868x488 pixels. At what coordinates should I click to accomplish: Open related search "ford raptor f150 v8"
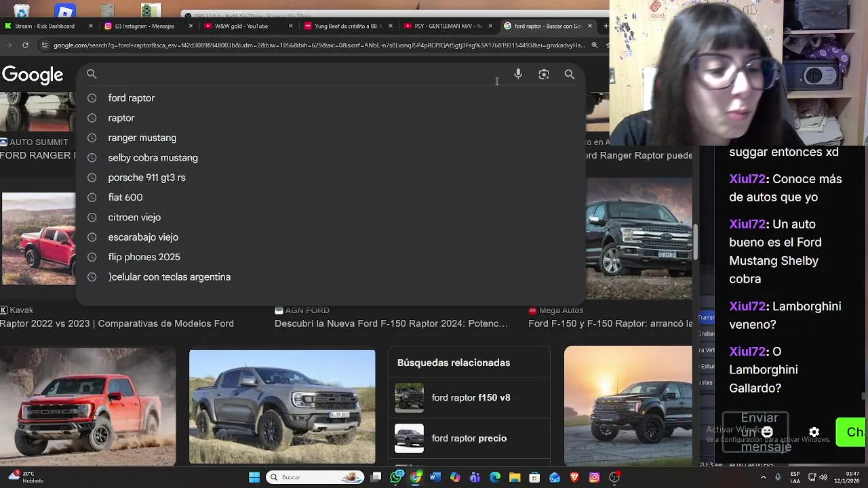469,398
